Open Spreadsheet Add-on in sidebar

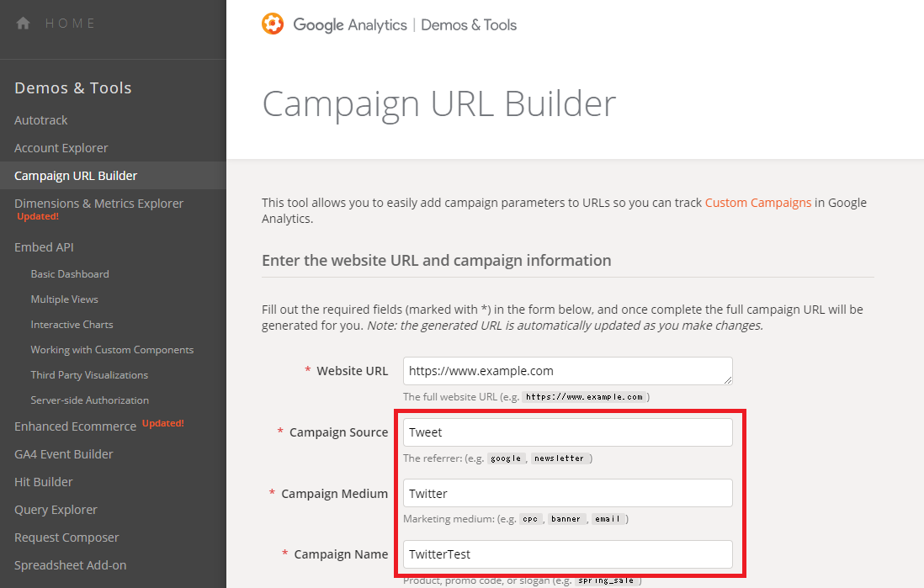tap(70, 565)
